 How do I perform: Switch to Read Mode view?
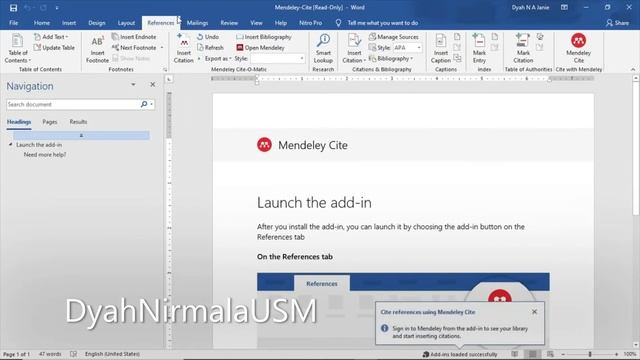click(515, 354)
